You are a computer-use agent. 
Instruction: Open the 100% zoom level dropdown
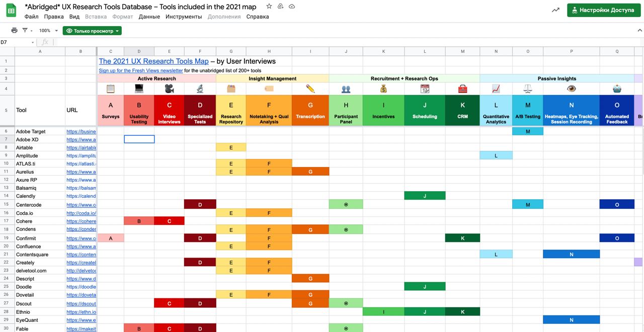(49, 31)
